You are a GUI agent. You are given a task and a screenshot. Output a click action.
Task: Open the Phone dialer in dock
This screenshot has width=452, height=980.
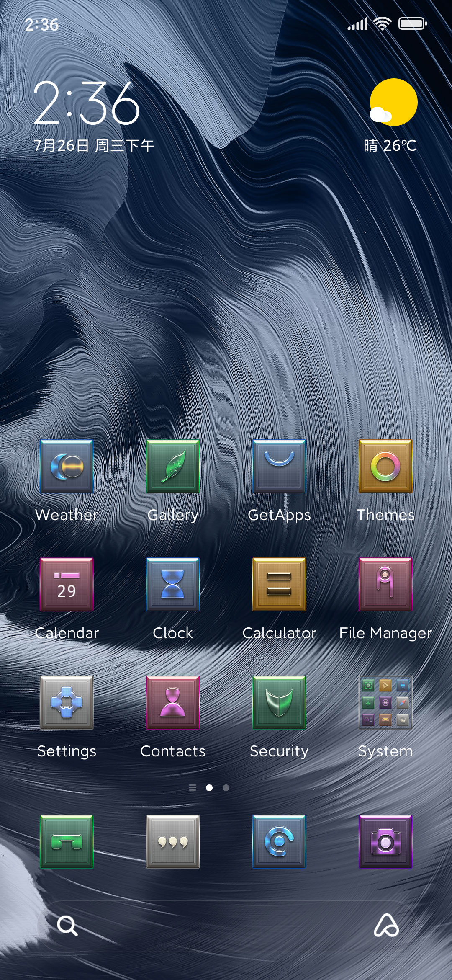click(x=67, y=841)
